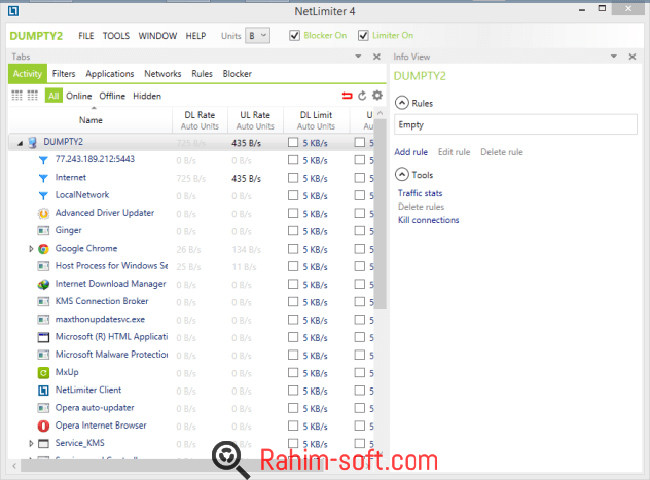Open the WINDOW menu
Image resolution: width=650 pixels, height=480 pixels.
click(158, 36)
